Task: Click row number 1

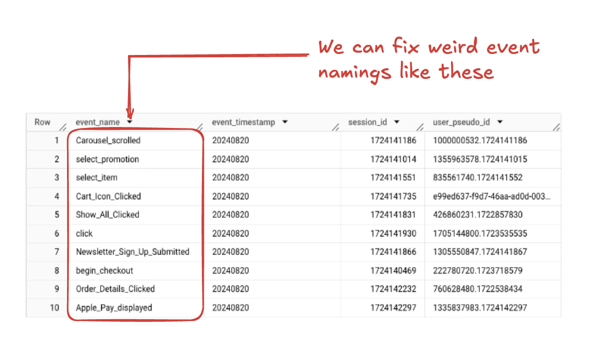Action: pyautogui.click(x=57, y=140)
